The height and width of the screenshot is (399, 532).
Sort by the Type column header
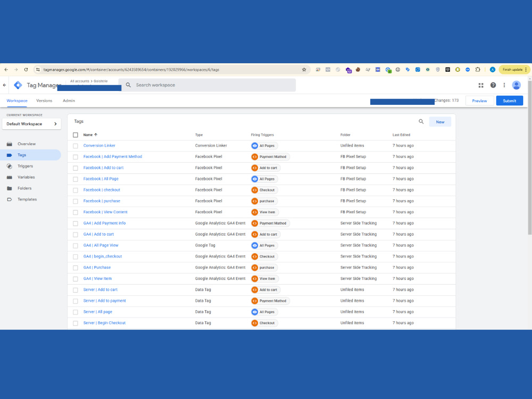(x=199, y=135)
